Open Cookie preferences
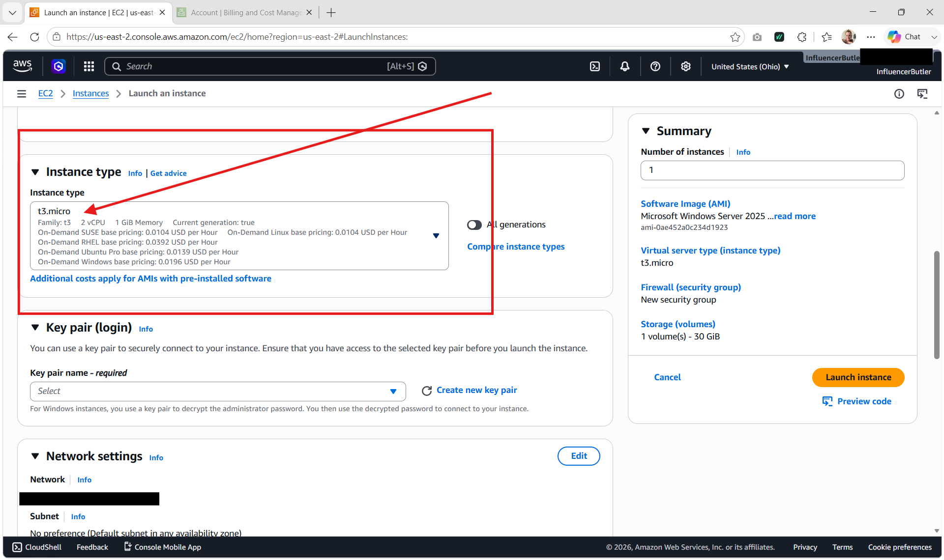 point(900,547)
